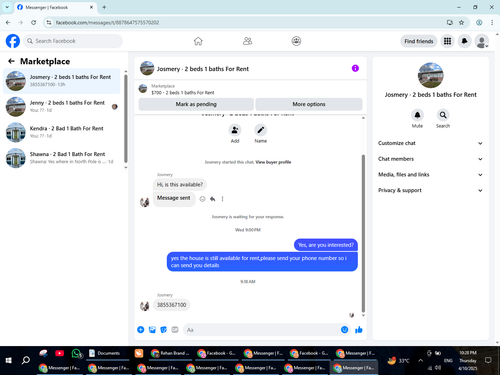
Task: Switch to Documents taskbar window
Action: point(107,353)
